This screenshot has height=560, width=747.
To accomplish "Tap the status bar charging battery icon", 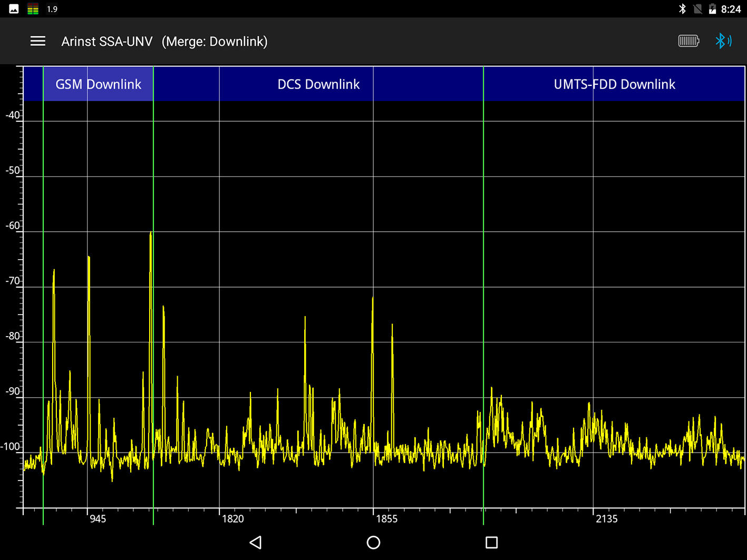I will pos(712,9).
